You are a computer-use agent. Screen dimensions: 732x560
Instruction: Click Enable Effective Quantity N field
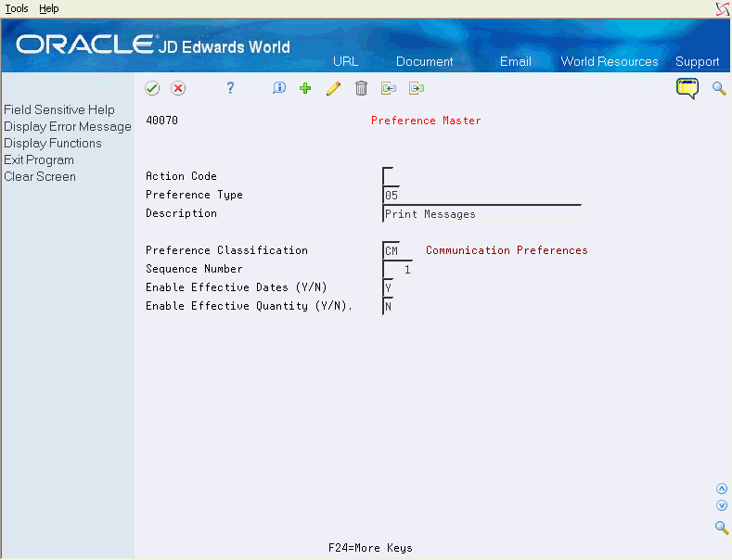pos(388,306)
